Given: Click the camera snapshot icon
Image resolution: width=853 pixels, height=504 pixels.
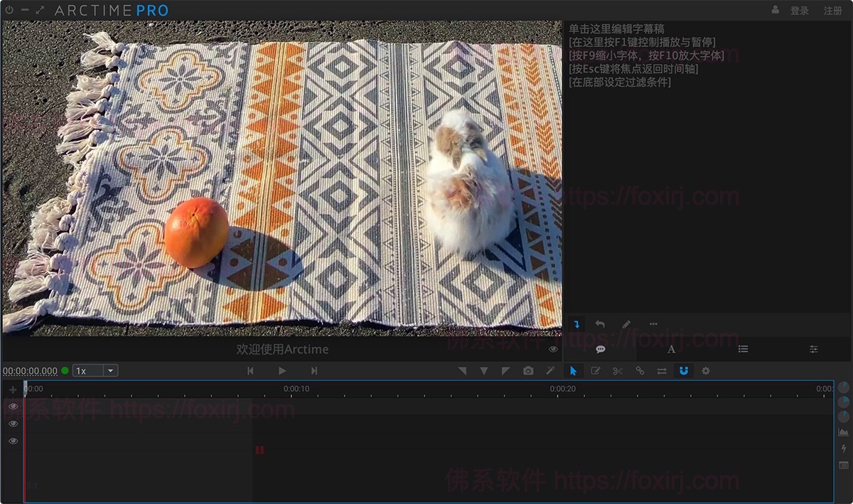Looking at the screenshot, I should [529, 370].
